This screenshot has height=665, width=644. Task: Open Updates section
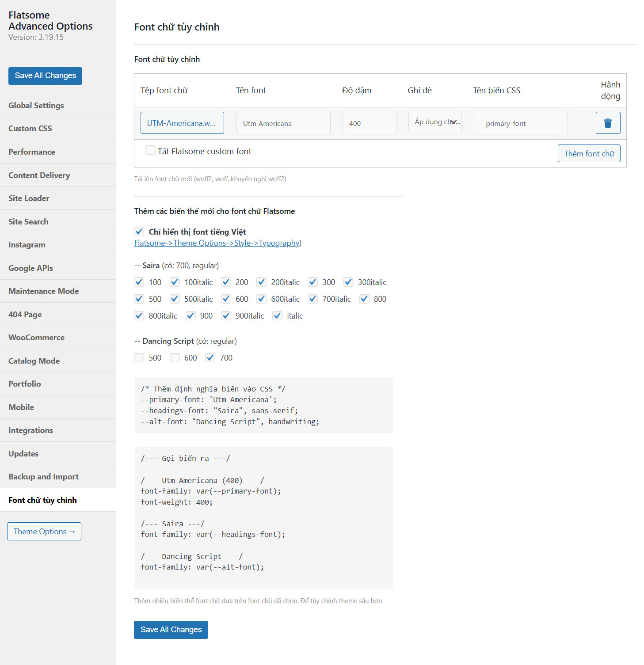coord(58,453)
